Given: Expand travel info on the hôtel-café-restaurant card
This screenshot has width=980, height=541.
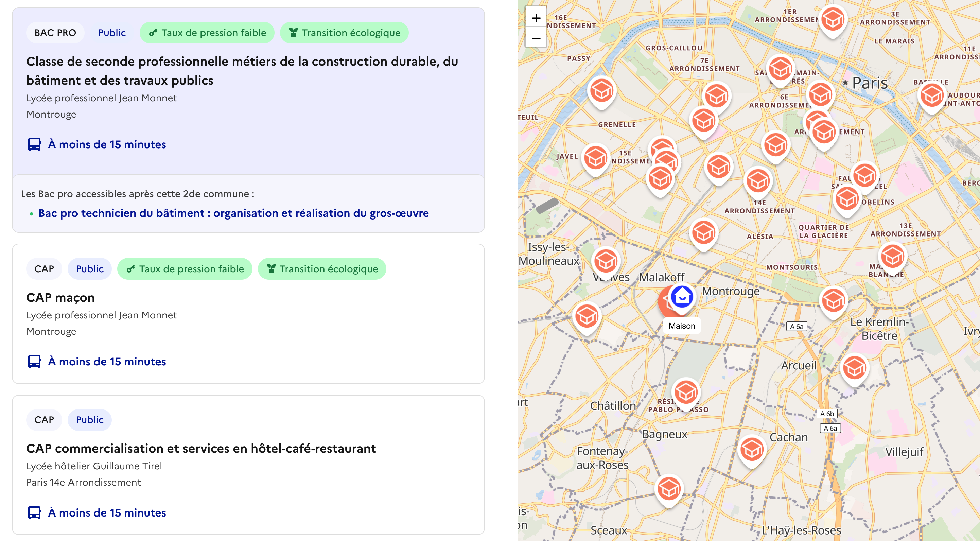Looking at the screenshot, I should pyautogui.click(x=106, y=512).
